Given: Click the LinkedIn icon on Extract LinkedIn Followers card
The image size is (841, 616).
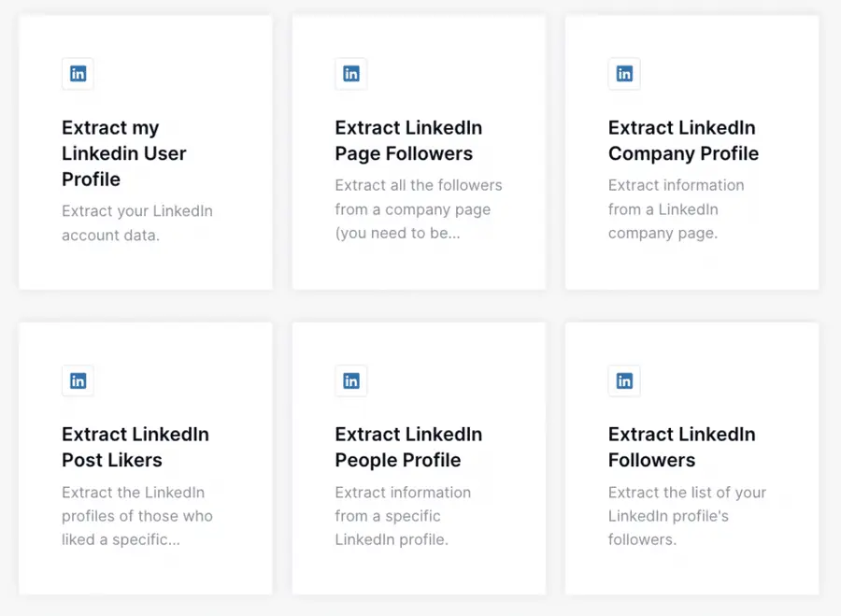Looking at the screenshot, I should [x=623, y=380].
